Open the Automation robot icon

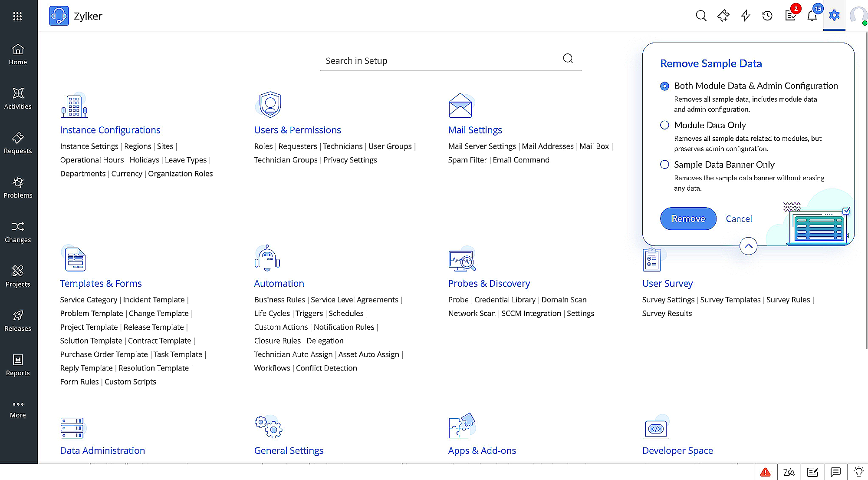point(267,258)
